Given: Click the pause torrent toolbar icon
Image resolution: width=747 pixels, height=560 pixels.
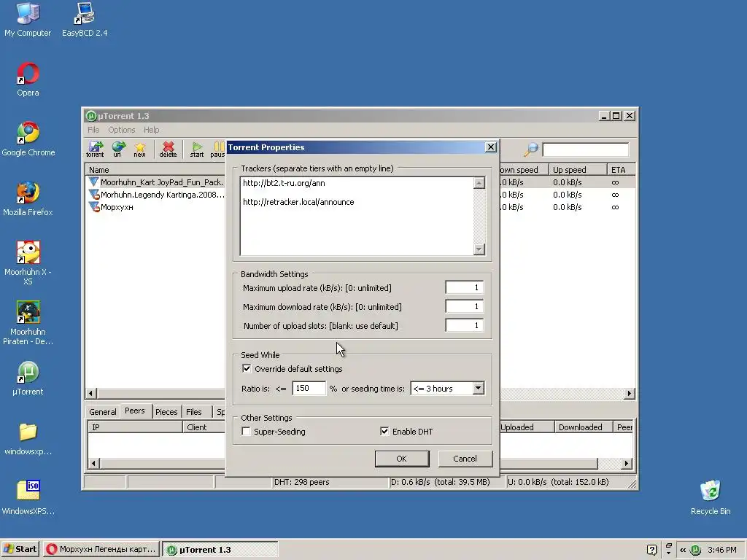Looking at the screenshot, I should click(217, 149).
